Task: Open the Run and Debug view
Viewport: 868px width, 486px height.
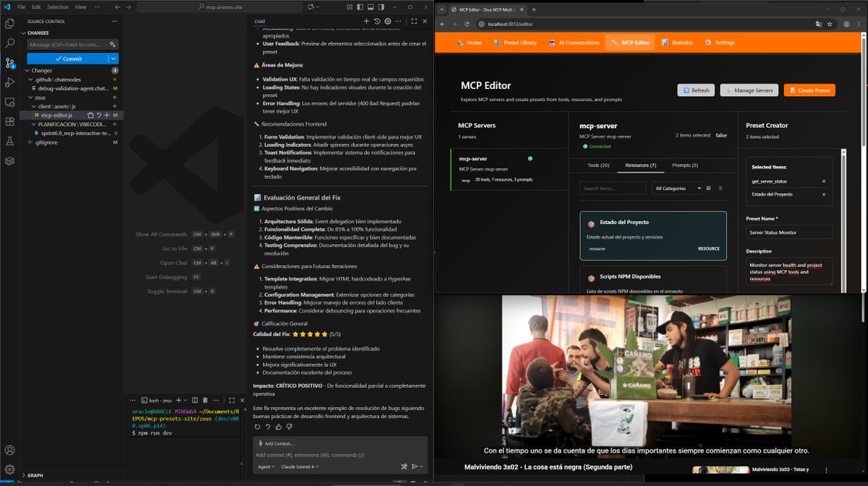Action: 10,82
